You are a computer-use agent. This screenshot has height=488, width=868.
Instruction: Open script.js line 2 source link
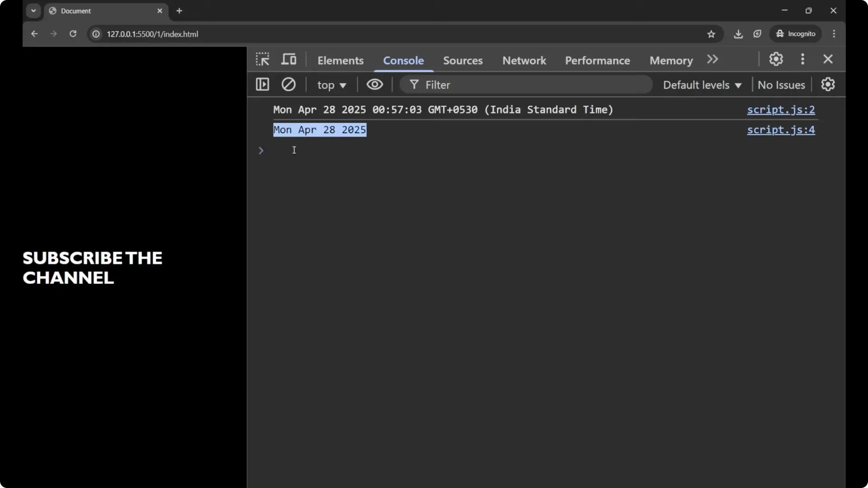[x=781, y=110]
